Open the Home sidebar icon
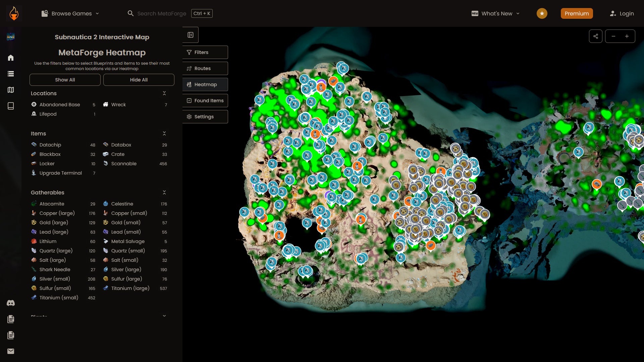Image resolution: width=644 pixels, height=362 pixels. [11, 58]
